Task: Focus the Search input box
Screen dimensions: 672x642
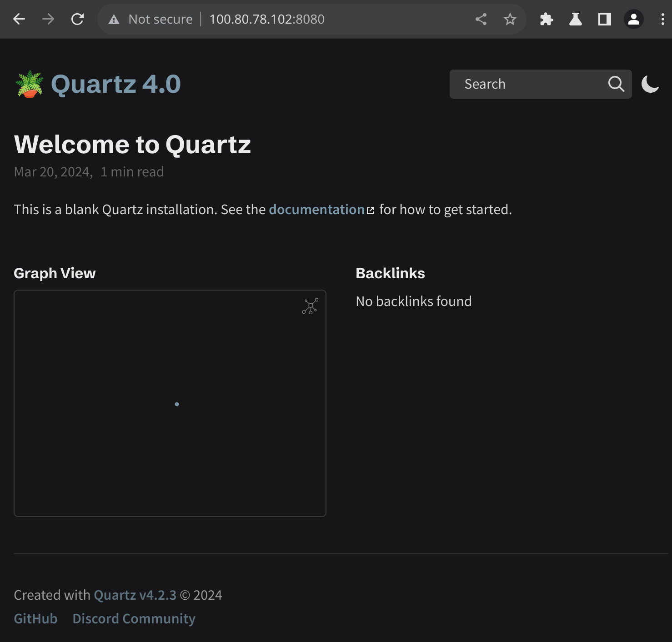Action: [x=541, y=84]
